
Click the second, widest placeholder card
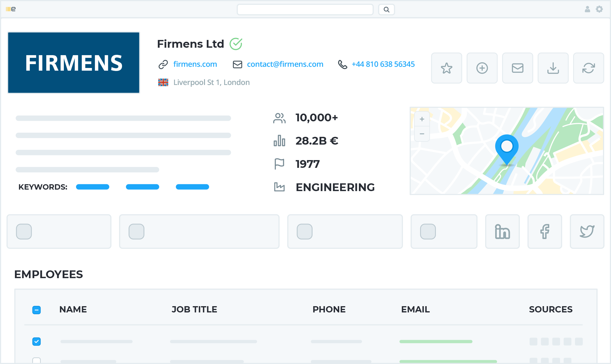[x=199, y=232]
